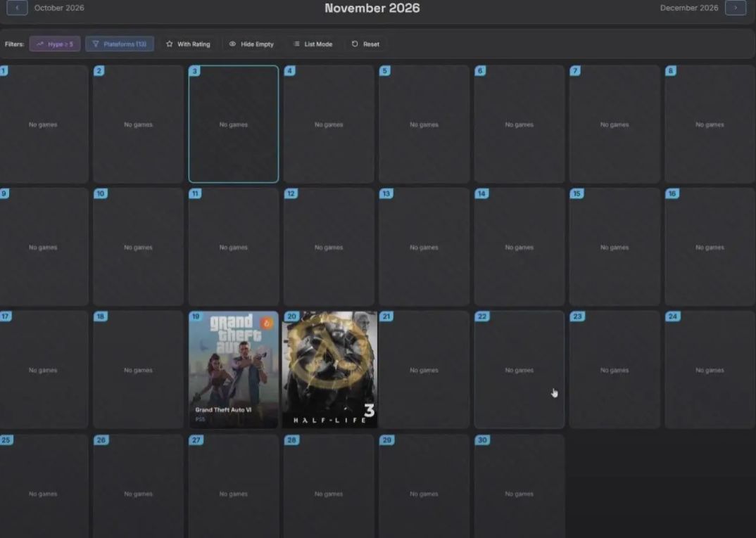The width and height of the screenshot is (756, 538).
Task: Go to next month December 2026 arrow
Action: coord(736,8)
